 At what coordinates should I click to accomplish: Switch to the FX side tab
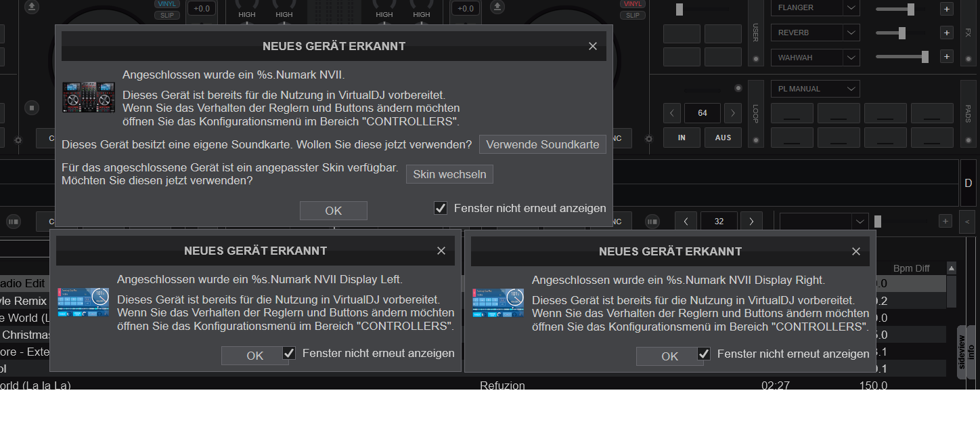(x=967, y=32)
